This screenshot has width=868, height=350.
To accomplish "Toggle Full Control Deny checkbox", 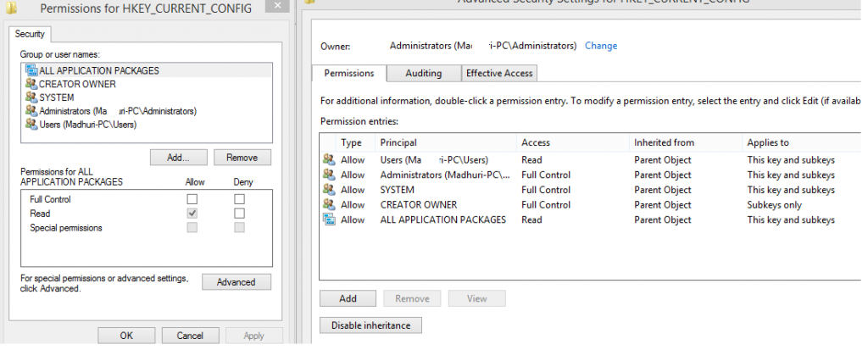I will 239,199.
